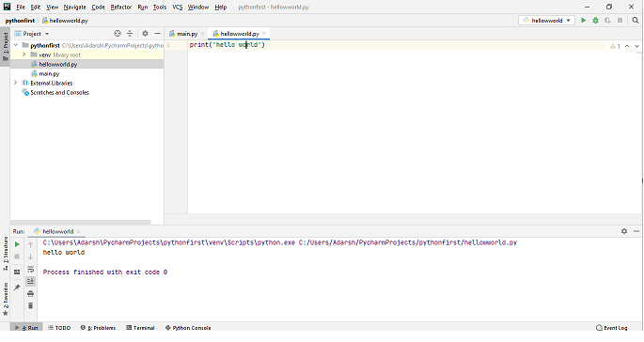
Task: Close the main.py editor tab
Action: [x=202, y=34]
